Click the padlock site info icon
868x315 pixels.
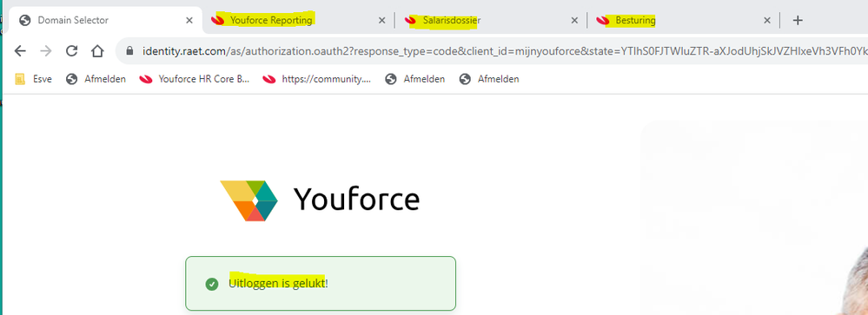click(130, 51)
